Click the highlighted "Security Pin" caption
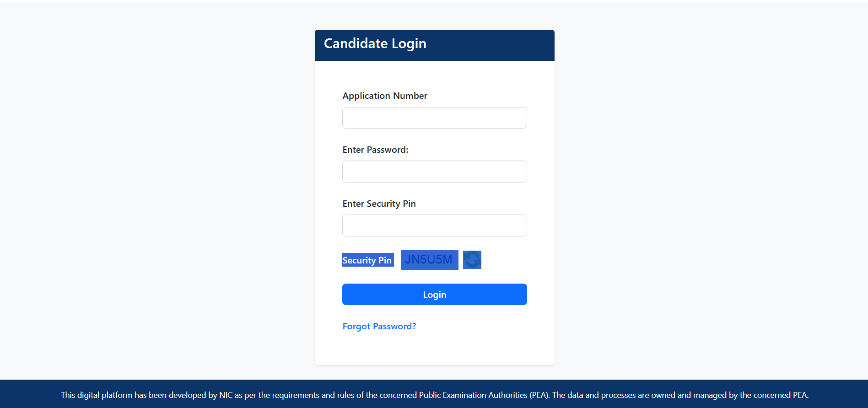The width and height of the screenshot is (868, 408). pyautogui.click(x=367, y=260)
